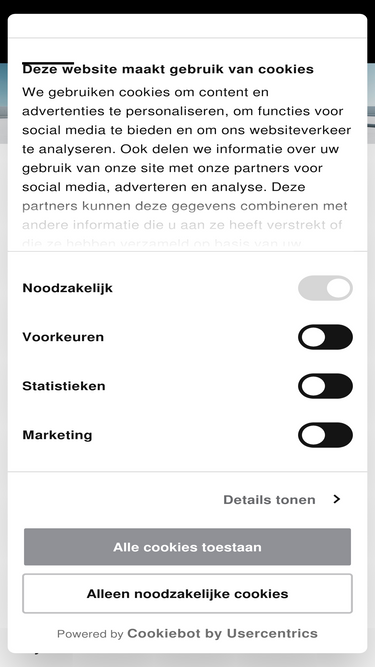
Task: Select the Marketing category label
Action: [x=57, y=435]
